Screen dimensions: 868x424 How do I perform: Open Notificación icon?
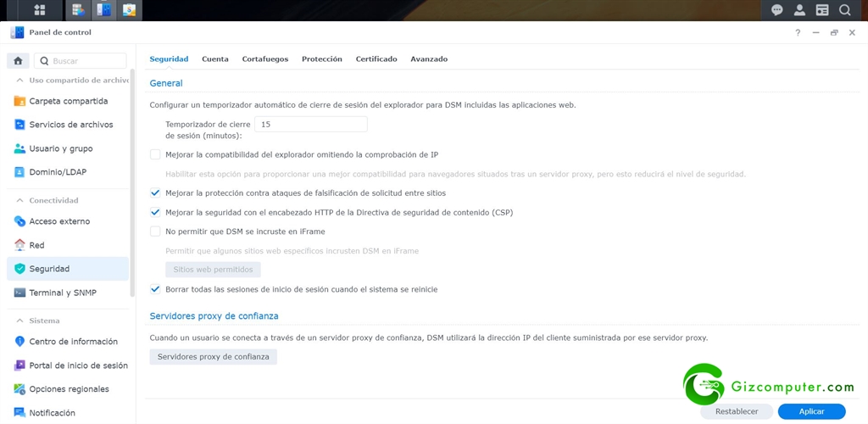click(x=20, y=412)
